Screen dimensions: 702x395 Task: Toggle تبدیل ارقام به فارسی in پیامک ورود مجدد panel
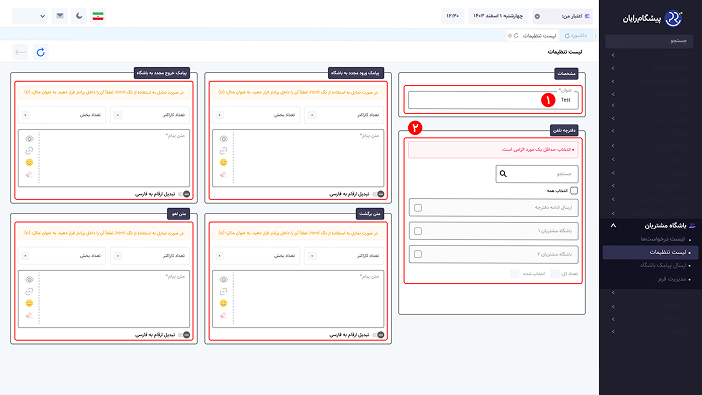pos(378,194)
